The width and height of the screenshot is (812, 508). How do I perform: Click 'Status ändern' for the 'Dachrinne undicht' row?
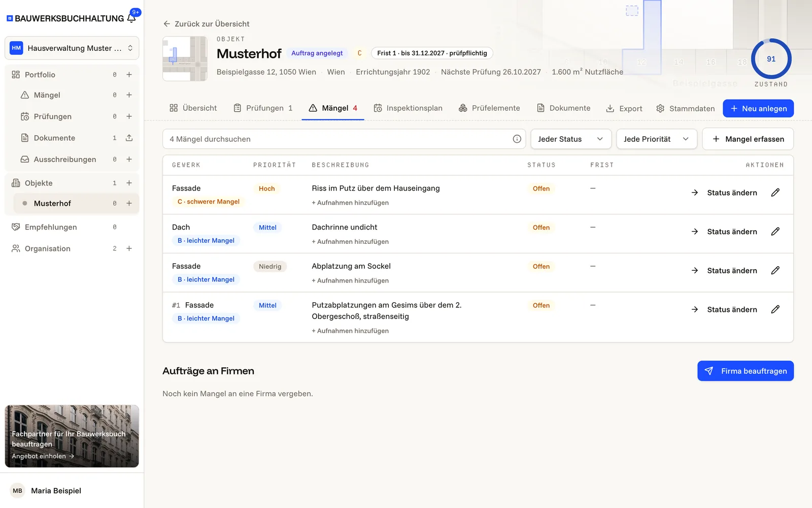pyautogui.click(x=724, y=232)
